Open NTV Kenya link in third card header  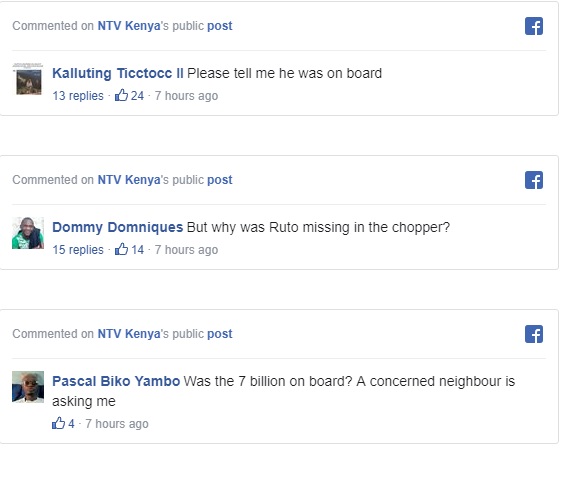(x=129, y=334)
